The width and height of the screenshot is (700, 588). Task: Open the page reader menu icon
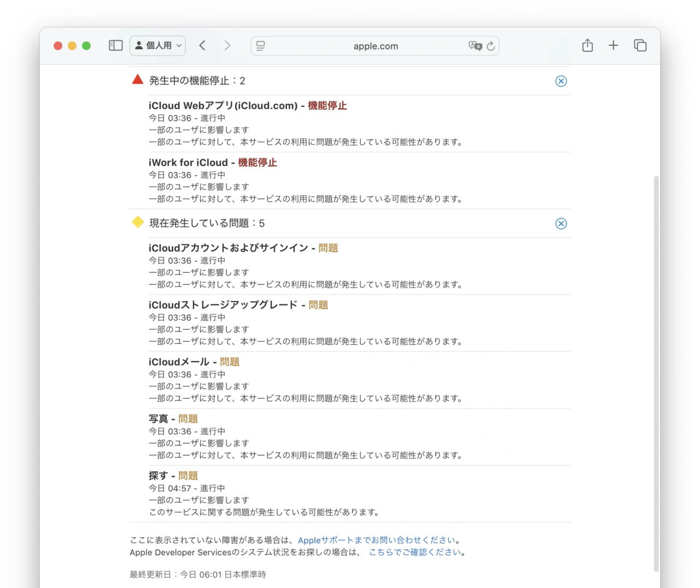[x=261, y=46]
